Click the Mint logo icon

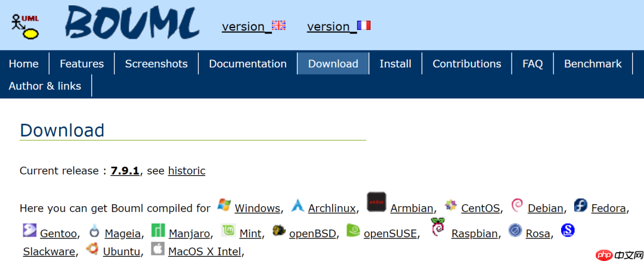pyautogui.click(x=228, y=231)
